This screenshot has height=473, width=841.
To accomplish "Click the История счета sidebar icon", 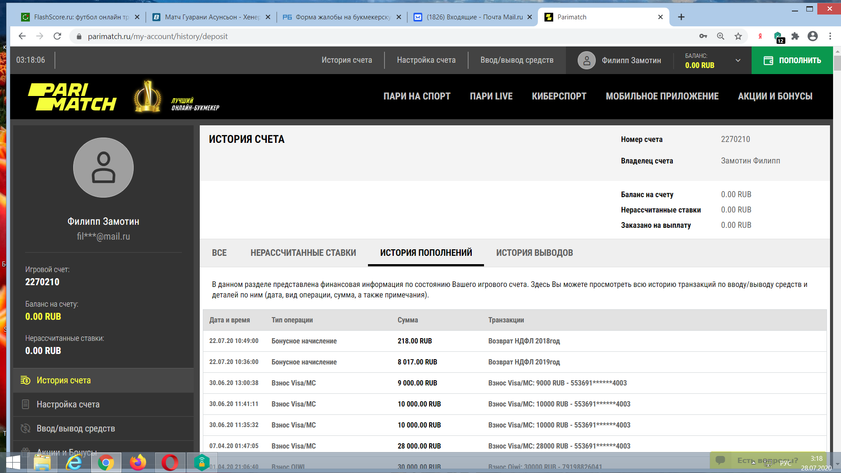I will 25,380.
